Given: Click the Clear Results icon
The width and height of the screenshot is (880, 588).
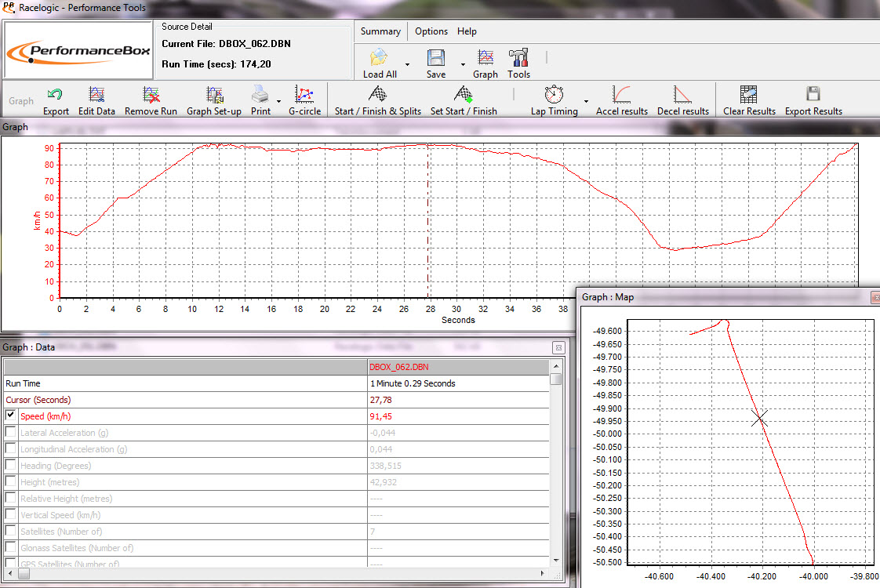Looking at the screenshot, I should (x=749, y=94).
